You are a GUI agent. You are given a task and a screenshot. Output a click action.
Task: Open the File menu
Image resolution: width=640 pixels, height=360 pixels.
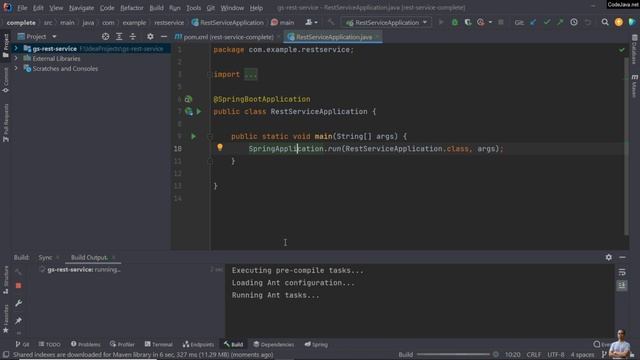[x=22, y=8]
